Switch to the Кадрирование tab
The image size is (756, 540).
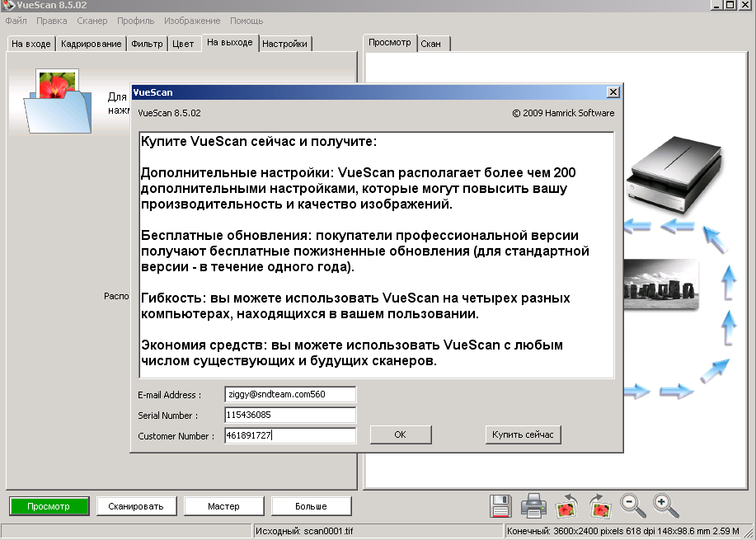(x=92, y=44)
